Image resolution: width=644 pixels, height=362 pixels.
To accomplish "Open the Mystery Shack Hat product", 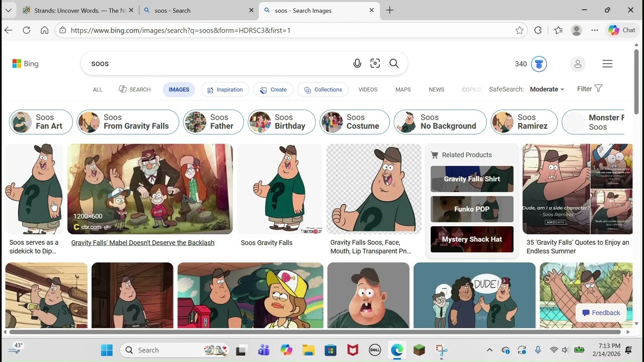I will (x=472, y=239).
